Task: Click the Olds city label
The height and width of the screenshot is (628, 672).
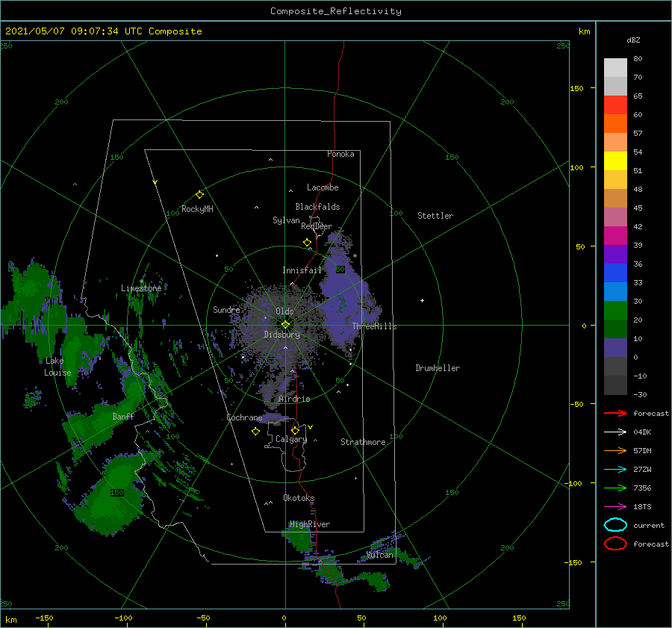Action: 284,311
